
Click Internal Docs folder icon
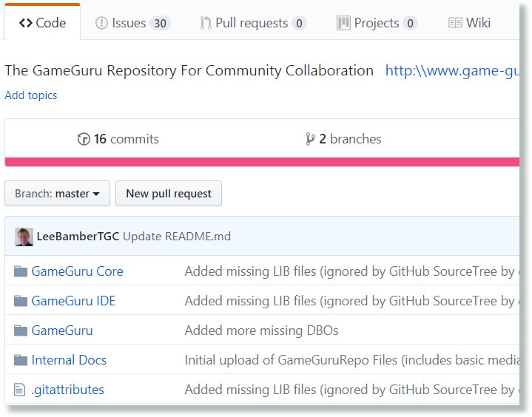[21, 360]
